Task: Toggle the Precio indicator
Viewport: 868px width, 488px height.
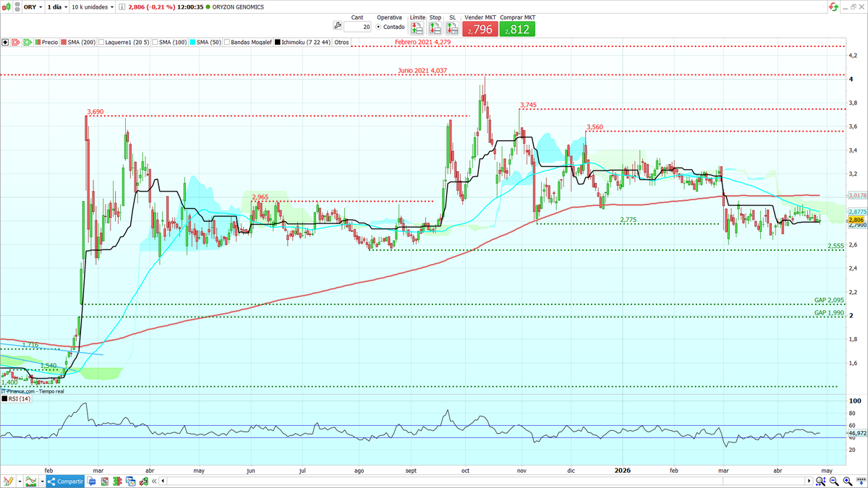Action: [46, 42]
